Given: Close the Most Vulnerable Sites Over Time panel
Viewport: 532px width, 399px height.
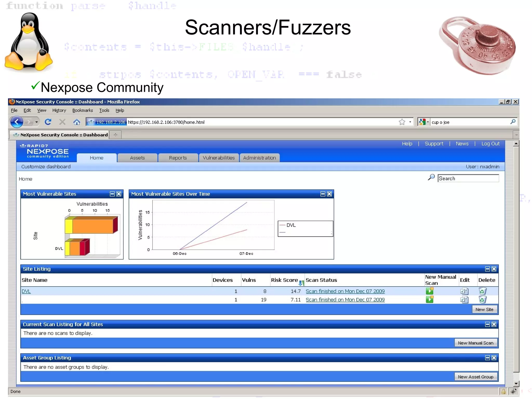Looking at the screenshot, I should pyautogui.click(x=329, y=194).
